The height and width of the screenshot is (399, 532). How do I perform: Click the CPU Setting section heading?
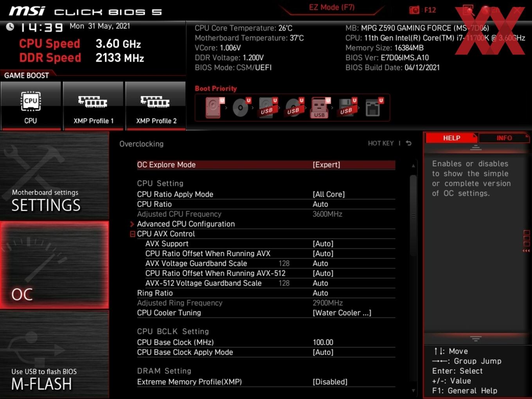160,183
